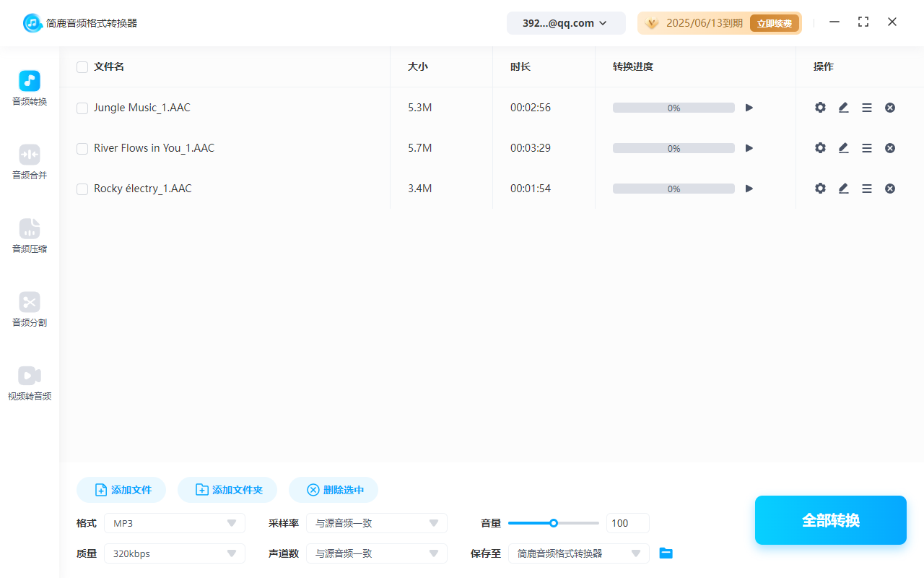Open conversion settings for Jungle Music_1.AAC
This screenshot has width=924, height=578.
[820, 107]
